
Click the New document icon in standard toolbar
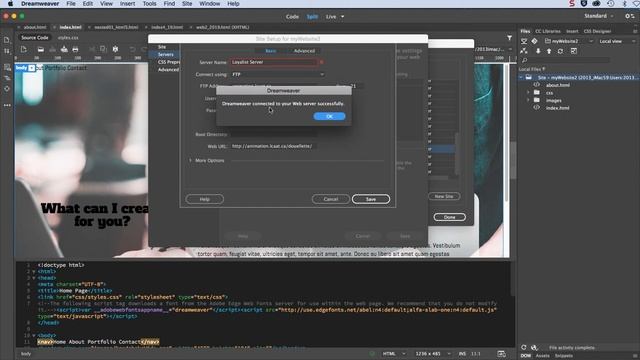coord(23,49)
